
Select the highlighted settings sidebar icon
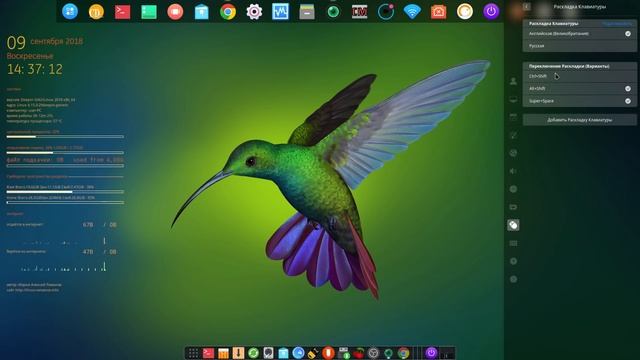pyautogui.click(x=513, y=225)
